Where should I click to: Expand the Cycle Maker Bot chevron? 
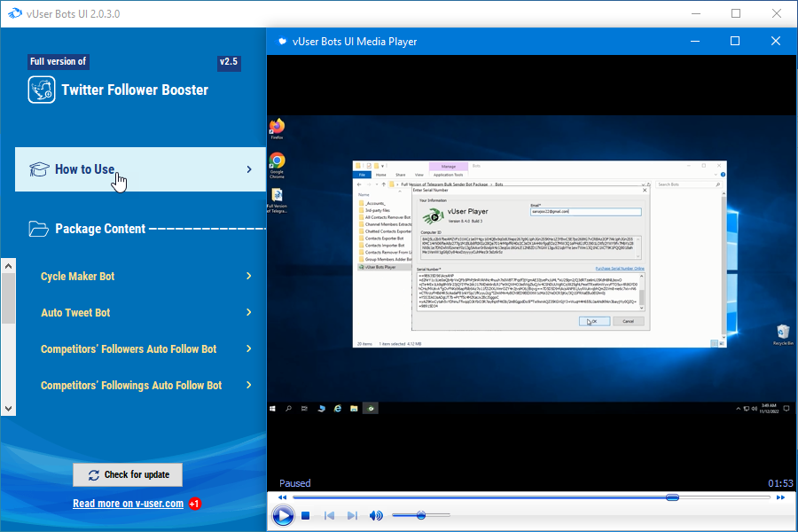[249, 276]
